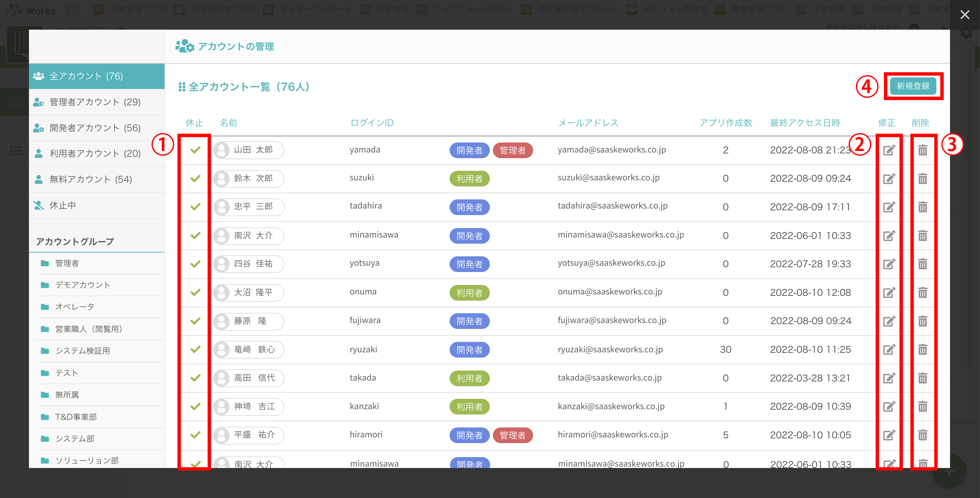Image resolution: width=980 pixels, height=498 pixels.
Task: Toggle suspend status for 竜崎 鉄心
Action: coord(195,349)
